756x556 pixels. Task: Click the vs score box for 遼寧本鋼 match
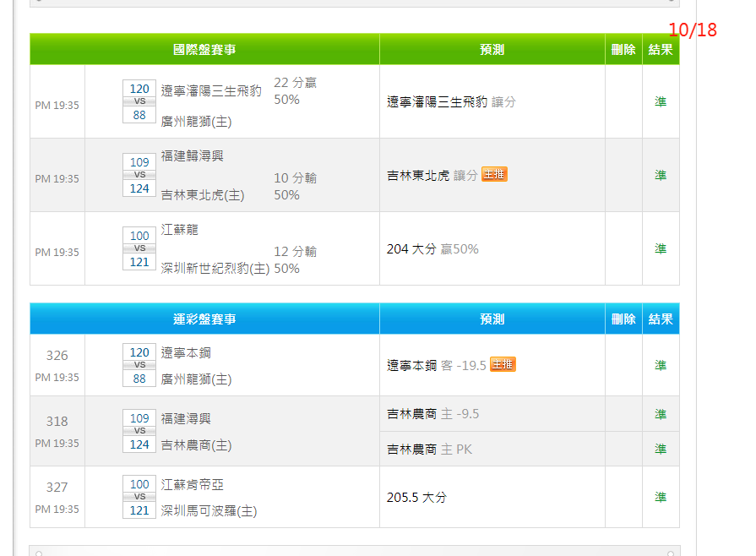click(139, 365)
